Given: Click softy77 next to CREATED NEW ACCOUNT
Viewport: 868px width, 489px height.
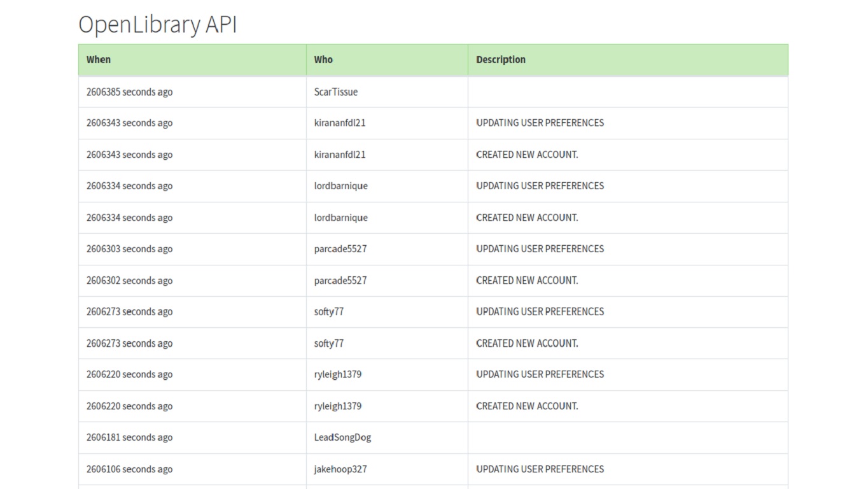Looking at the screenshot, I should click(328, 344).
